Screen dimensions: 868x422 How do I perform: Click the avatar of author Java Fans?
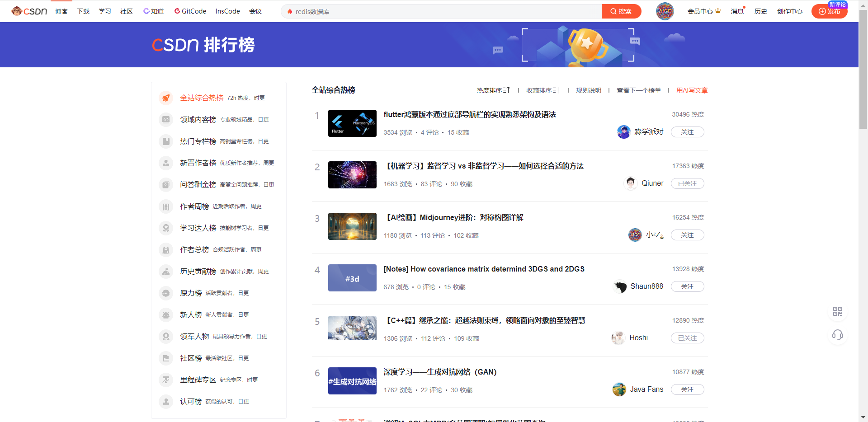tap(619, 389)
